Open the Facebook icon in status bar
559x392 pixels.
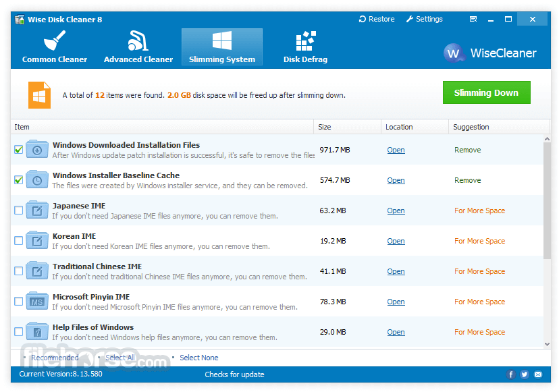[x=511, y=374]
